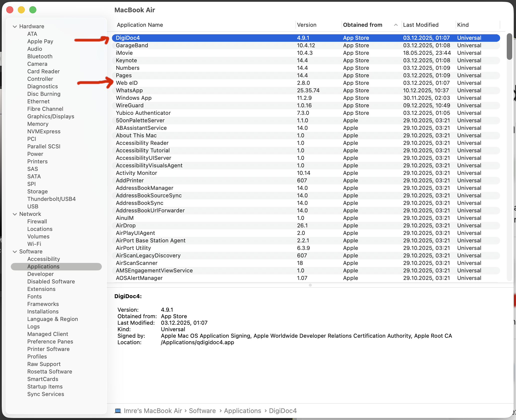Click the laptop icon in path bar

pyautogui.click(x=118, y=411)
